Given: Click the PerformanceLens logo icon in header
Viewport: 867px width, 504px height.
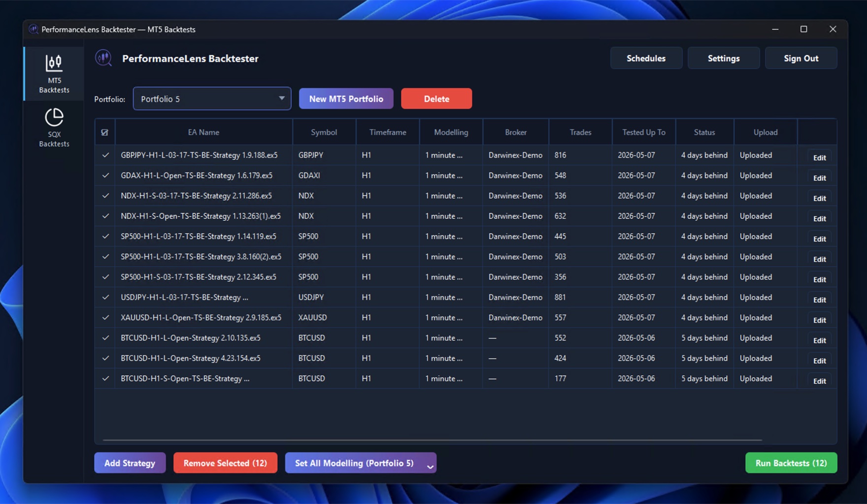Looking at the screenshot, I should click(103, 58).
